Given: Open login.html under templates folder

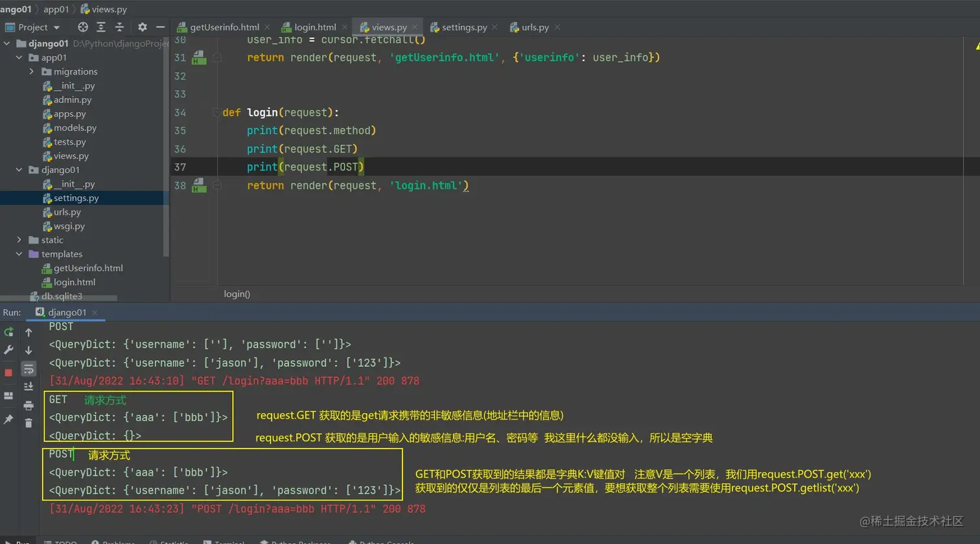Looking at the screenshot, I should pyautogui.click(x=75, y=282).
